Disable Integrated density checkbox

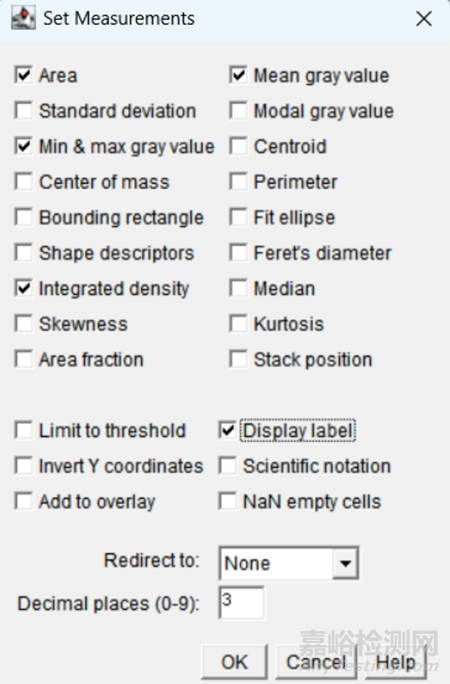23,288
